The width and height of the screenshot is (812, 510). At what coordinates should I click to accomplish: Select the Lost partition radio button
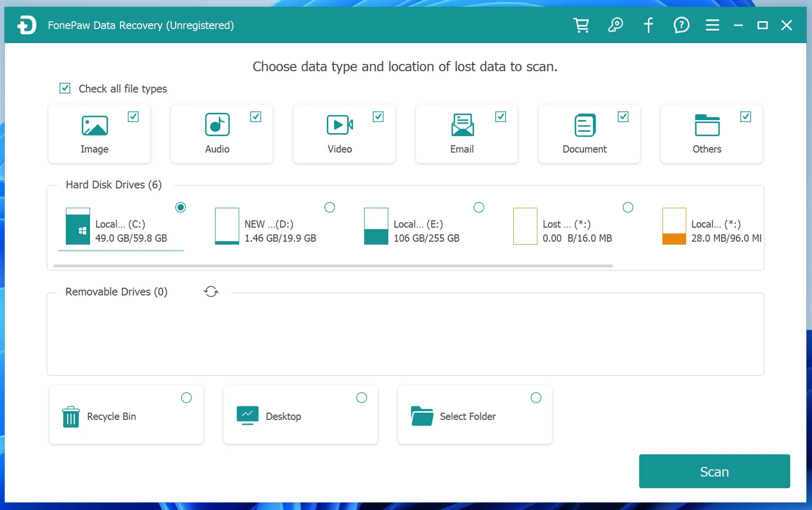628,207
